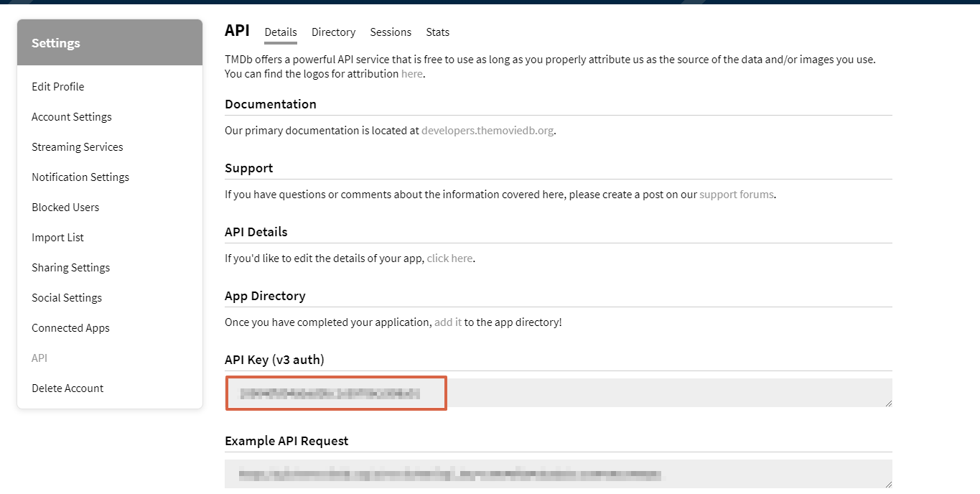Viewport: 980px width, 494px height.
Task: Go to Account Settings
Action: click(71, 116)
